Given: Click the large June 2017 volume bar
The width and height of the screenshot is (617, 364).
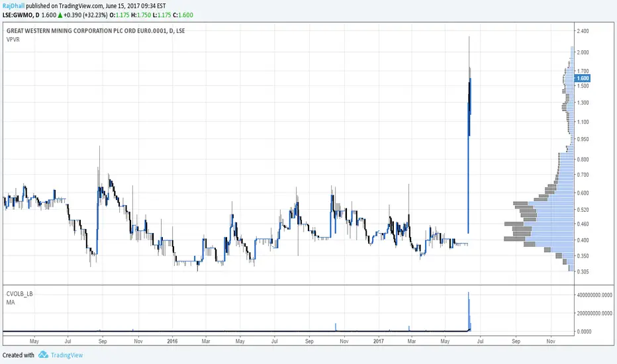Looking at the screenshot, I should 469,311.
